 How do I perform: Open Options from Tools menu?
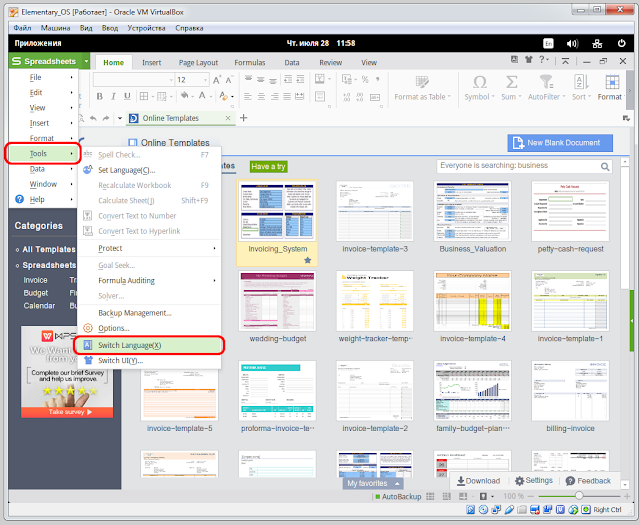click(149, 328)
